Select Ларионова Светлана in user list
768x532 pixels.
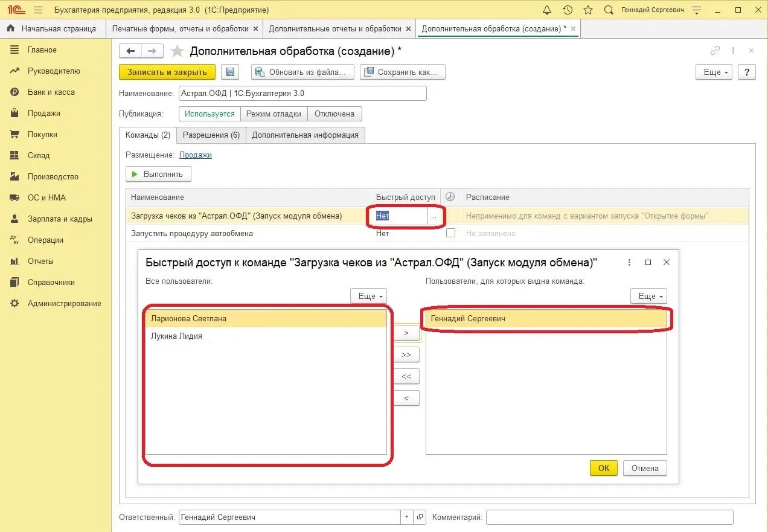click(x=266, y=318)
